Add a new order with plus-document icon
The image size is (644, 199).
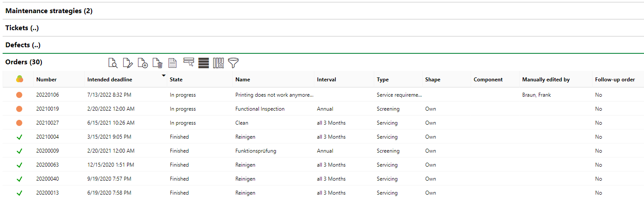pyautogui.click(x=143, y=63)
